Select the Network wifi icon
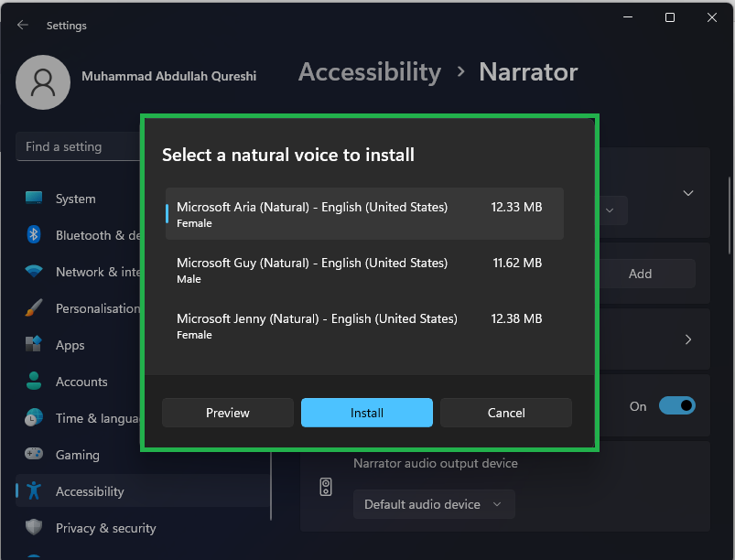The height and width of the screenshot is (560, 735). click(34, 272)
